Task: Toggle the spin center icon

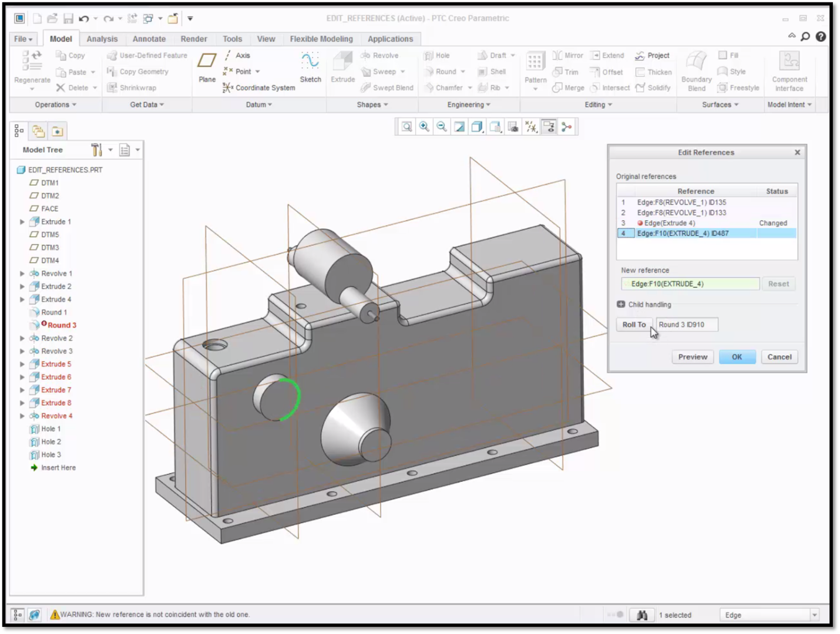Action: click(567, 127)
